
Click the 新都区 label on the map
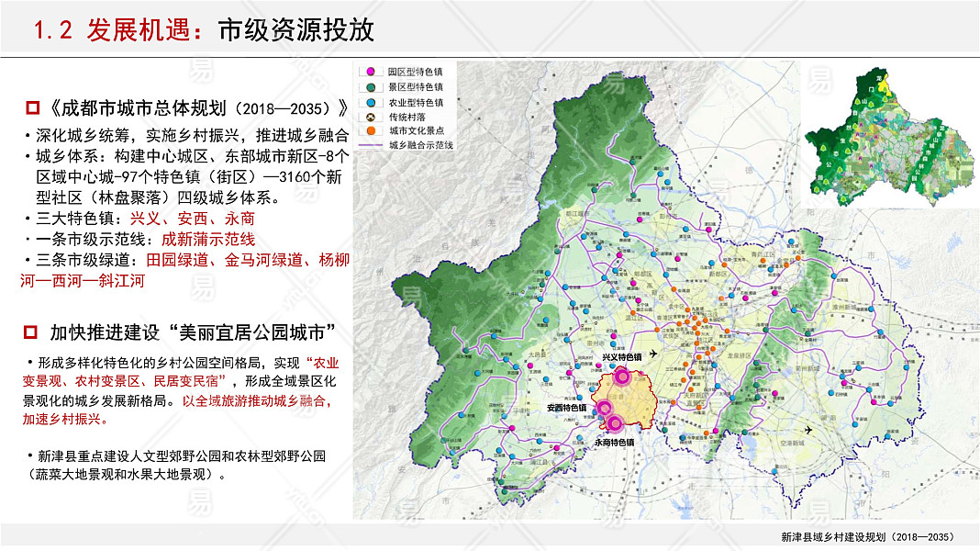718,274
